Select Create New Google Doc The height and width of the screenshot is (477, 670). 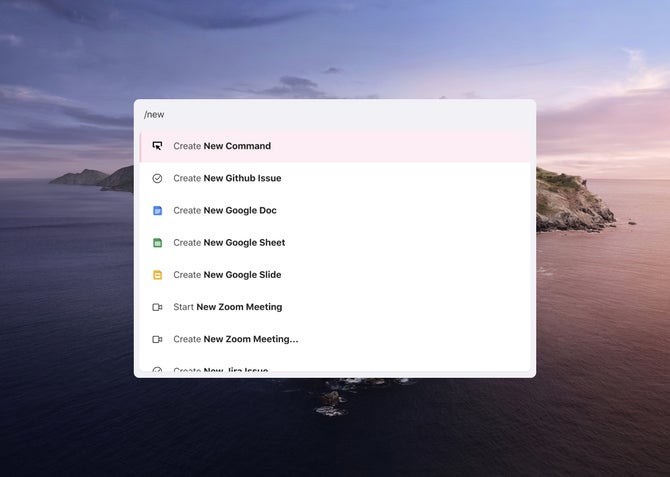(335, 210)
